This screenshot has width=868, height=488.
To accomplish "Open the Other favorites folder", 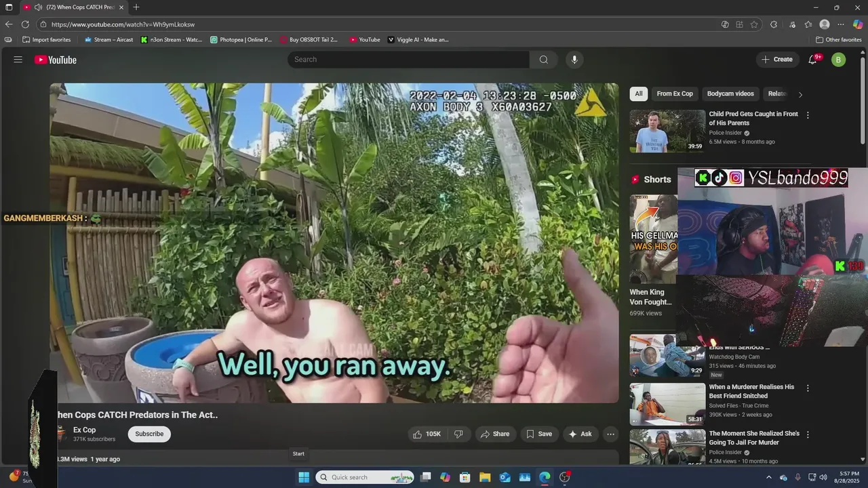I will coord(838,39).
